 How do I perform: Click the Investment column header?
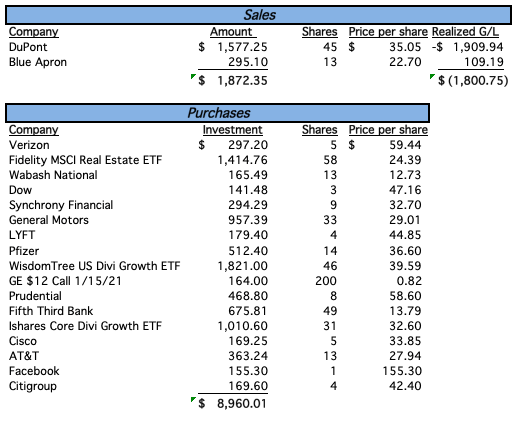tap(232, 130)
